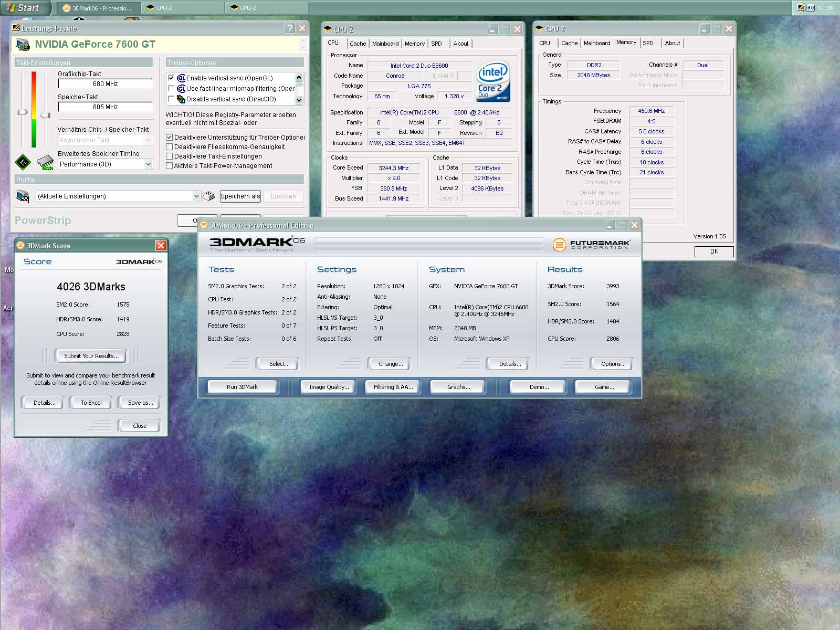Click the hotkey keyboard icon beside Speichern als
This screenshot has width=840, height=630.
pos(209,196)
